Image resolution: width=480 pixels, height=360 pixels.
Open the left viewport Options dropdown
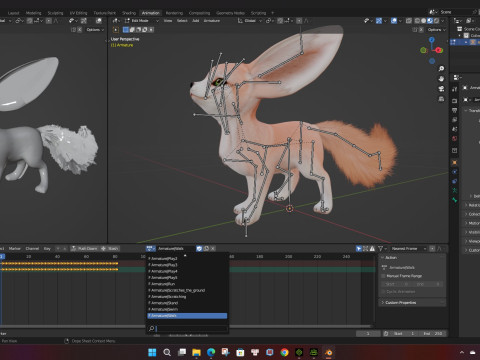tap(94, 30)
